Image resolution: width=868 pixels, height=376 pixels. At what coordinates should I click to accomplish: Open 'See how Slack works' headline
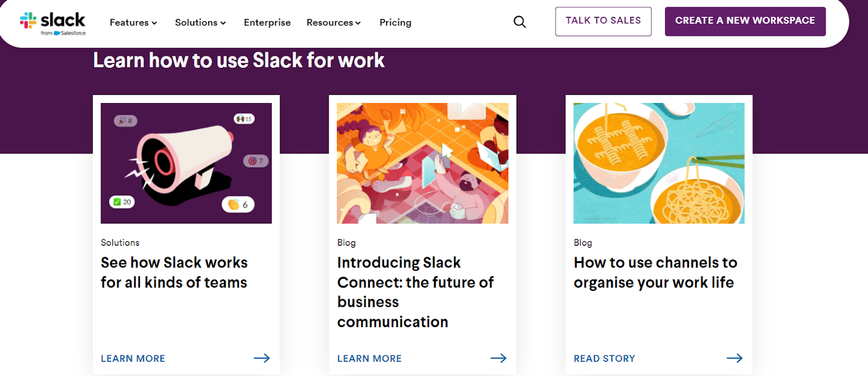click(174, 272)
